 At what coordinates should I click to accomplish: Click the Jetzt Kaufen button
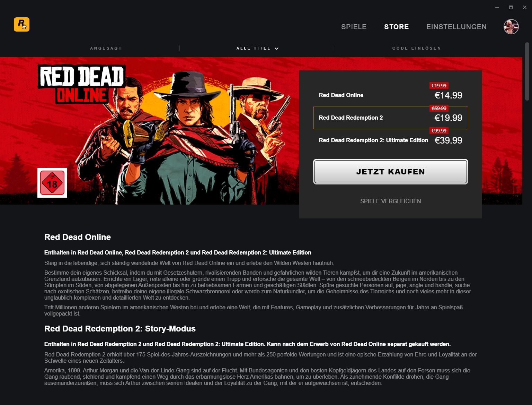click(391, 172)
